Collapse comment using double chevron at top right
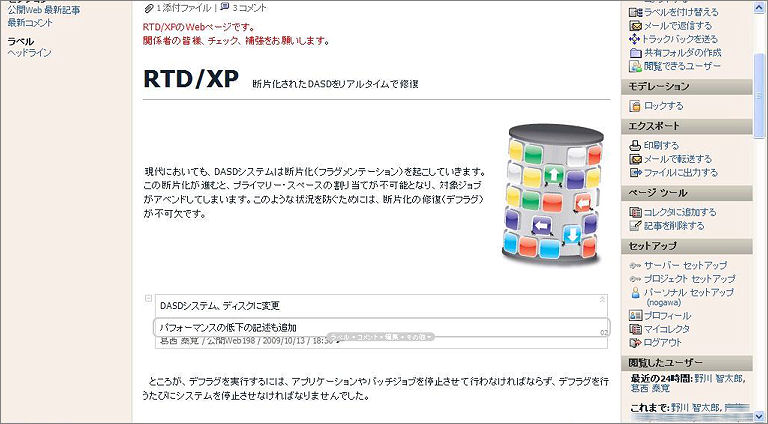This screenshot has height=424, width=768. pyautogui.click(x=602, y=299)
